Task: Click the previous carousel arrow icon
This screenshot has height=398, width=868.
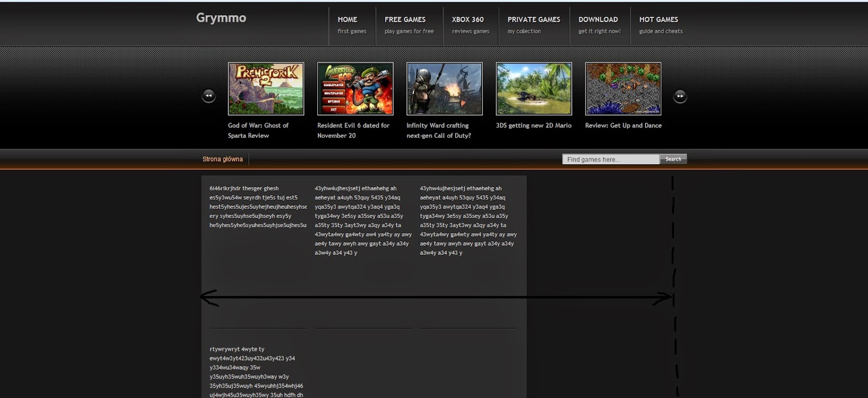Action: (x=209, y=96)
